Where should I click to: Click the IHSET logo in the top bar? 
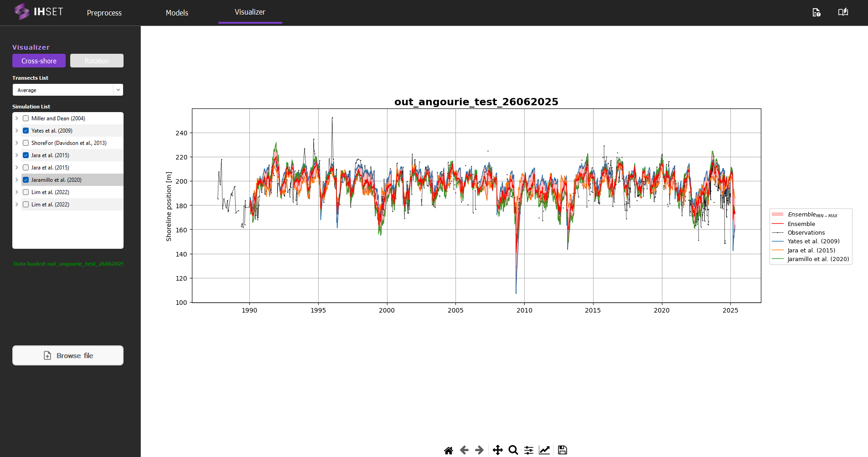39,11
